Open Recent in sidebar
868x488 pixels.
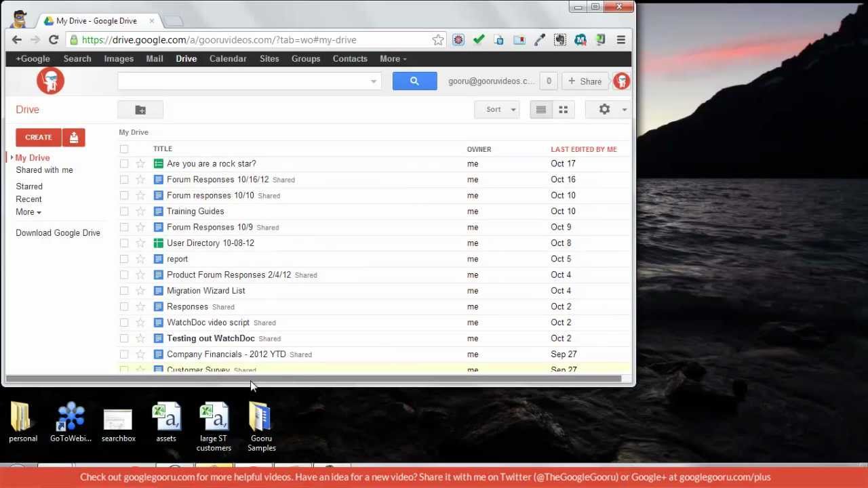pyautogui.click(x=28, y=199)
